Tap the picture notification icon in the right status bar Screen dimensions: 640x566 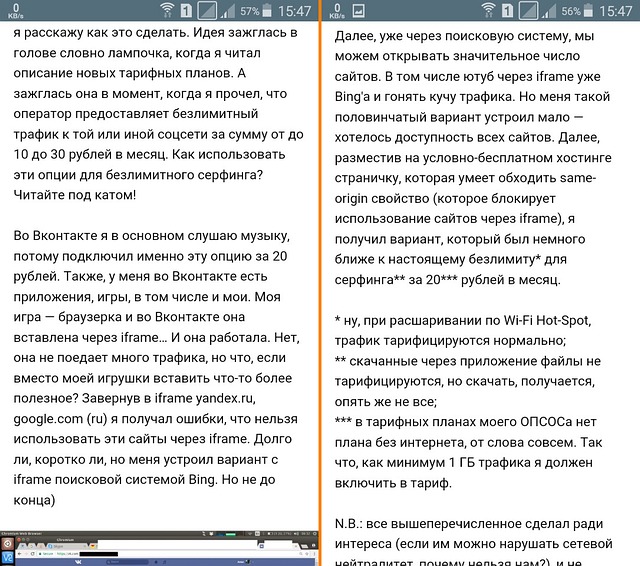coord(359,11)
